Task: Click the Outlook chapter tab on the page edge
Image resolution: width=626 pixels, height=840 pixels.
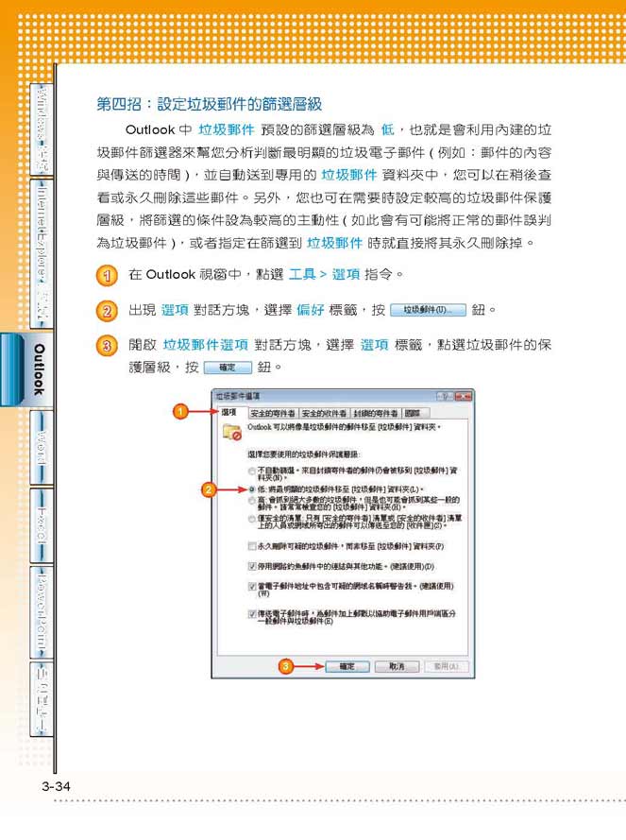Action: 26,369
